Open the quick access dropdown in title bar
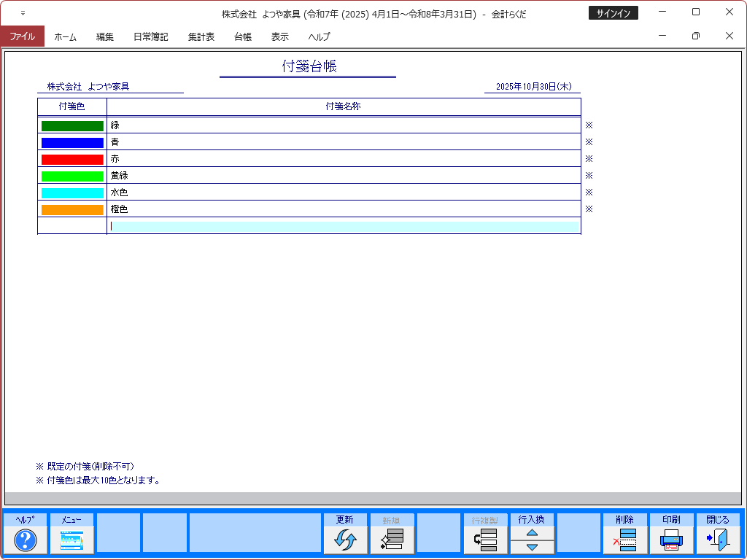Screen dimensions: 747x560 pos(23,13)
